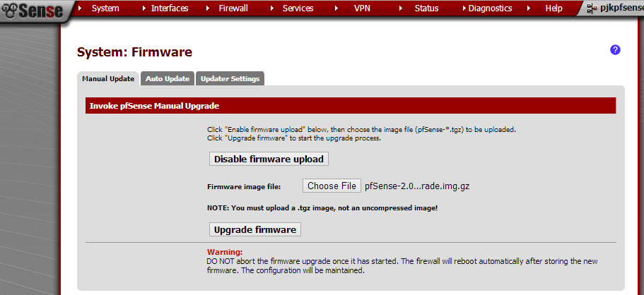Select the Manual Update tab

108,78
